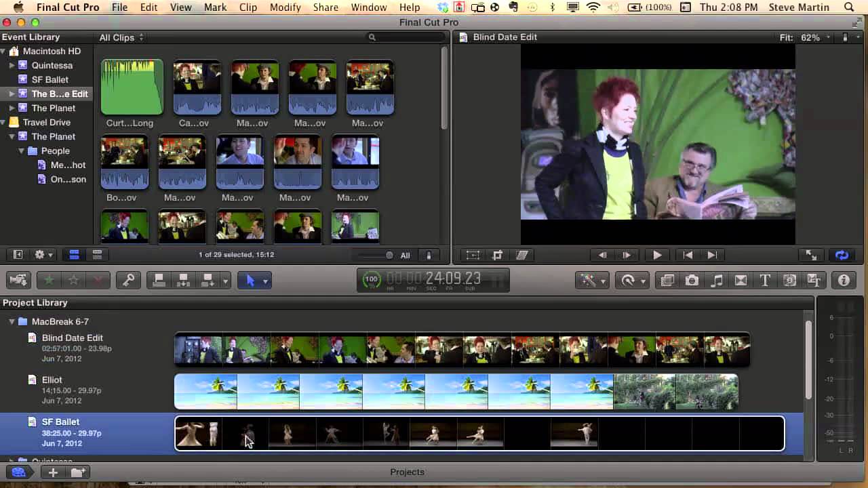The width and height of the screenshot is (868, 488).
Task: Click the timecode display
Action: click(433, 280)
